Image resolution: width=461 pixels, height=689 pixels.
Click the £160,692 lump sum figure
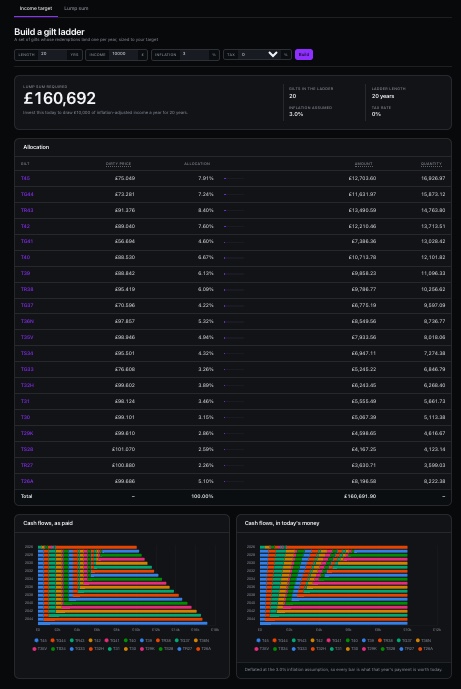pyautogui.click(x=59, y=98)
